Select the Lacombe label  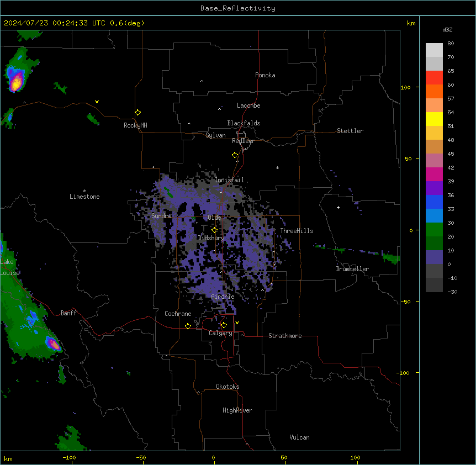[x=248, y=105]
